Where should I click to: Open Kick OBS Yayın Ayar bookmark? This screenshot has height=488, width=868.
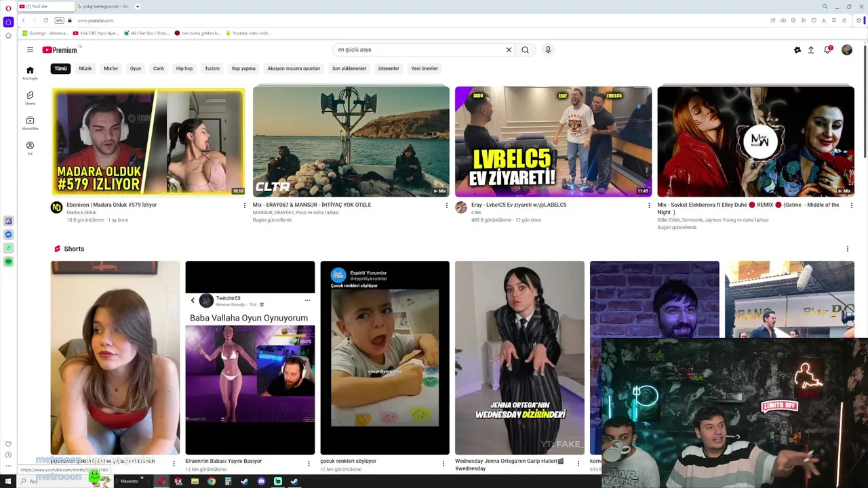point(96,33)
